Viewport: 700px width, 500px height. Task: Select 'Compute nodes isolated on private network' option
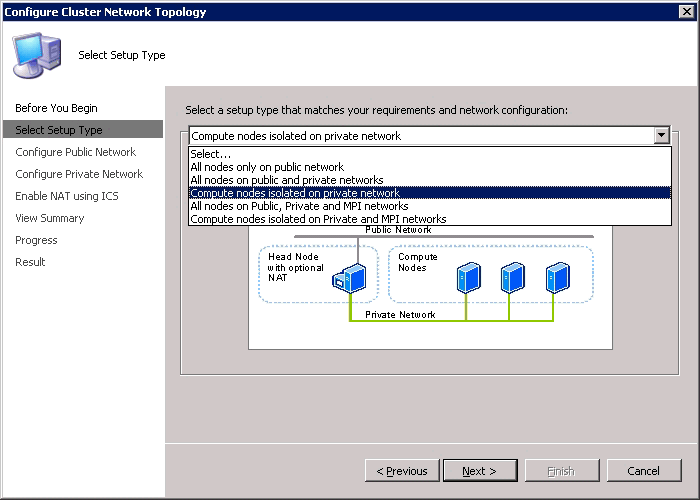click(x=295, y=193)
